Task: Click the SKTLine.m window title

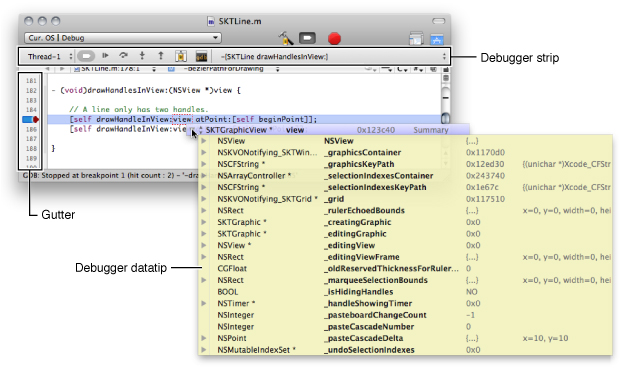Action: [240, 21]
